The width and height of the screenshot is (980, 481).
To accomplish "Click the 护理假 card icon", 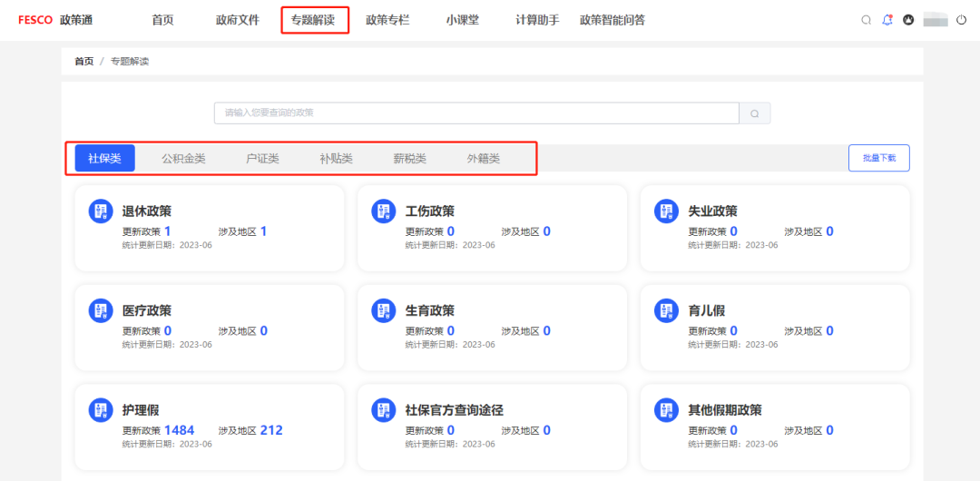I will coord(101,410).
